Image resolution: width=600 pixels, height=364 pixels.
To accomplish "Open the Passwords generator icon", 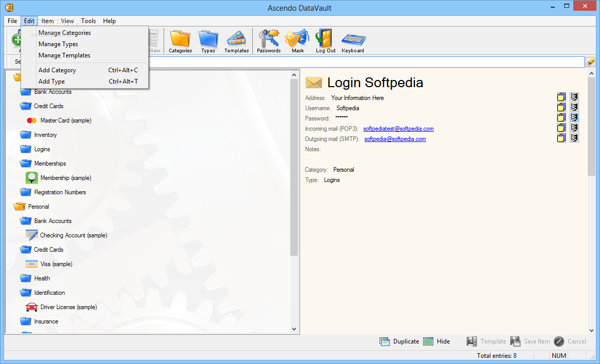I will pos(269,41).
